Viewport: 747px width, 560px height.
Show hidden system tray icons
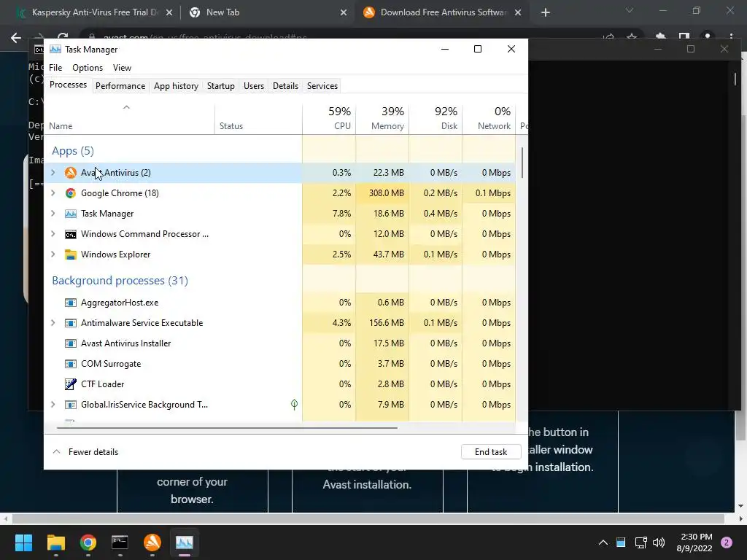[x=603, y=542]
